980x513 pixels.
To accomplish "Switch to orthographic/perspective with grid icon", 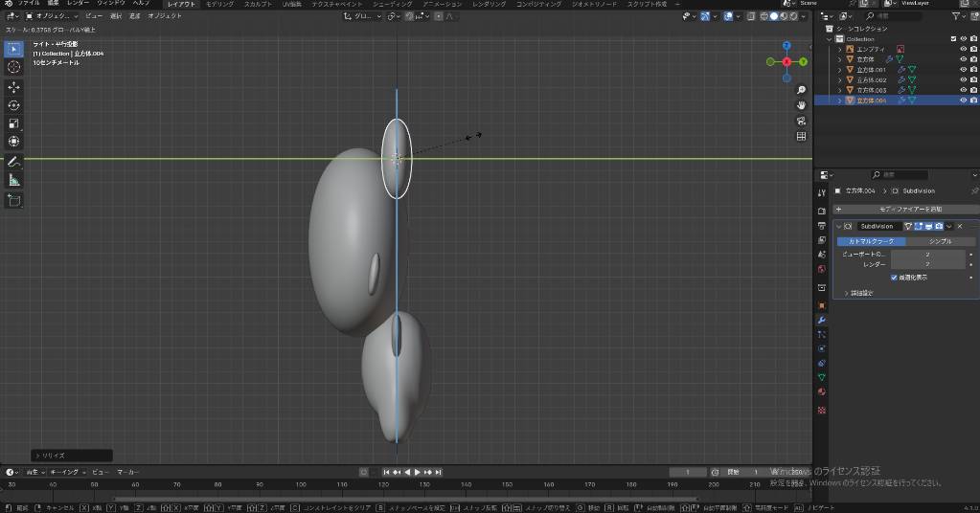I will [x=801, y=136].
